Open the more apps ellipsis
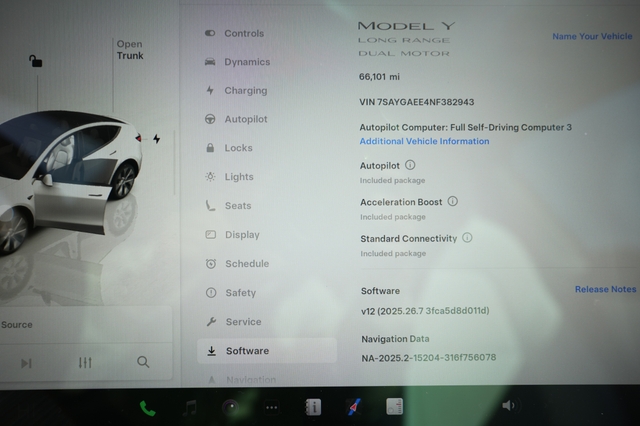This screenshot has width=640, height=426. [x=272, y=407]
